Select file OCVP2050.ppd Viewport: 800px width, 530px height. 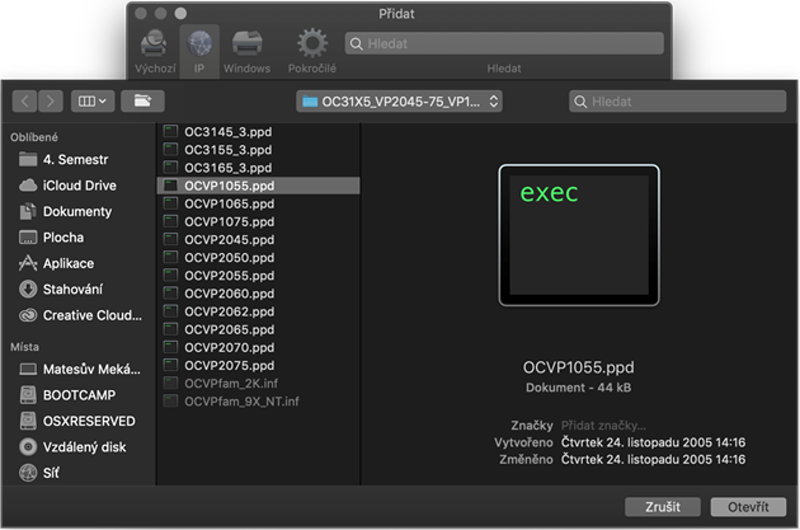click(x=258, y=258)
